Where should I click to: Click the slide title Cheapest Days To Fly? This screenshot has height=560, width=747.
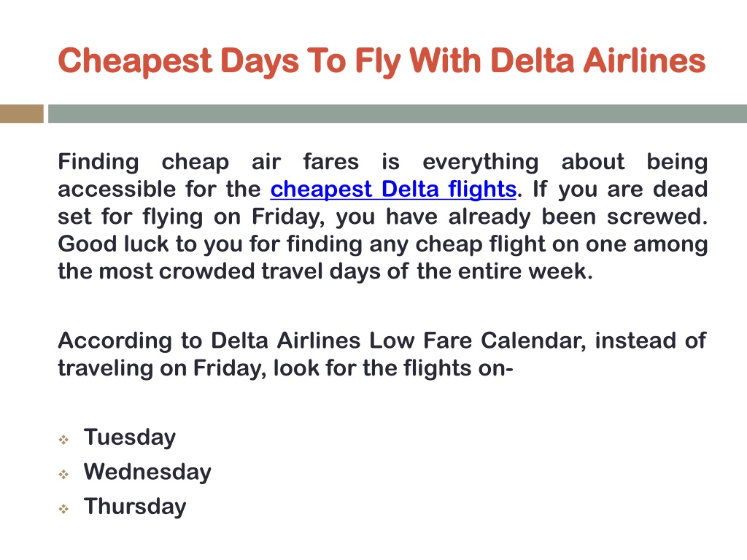[381, 61]
